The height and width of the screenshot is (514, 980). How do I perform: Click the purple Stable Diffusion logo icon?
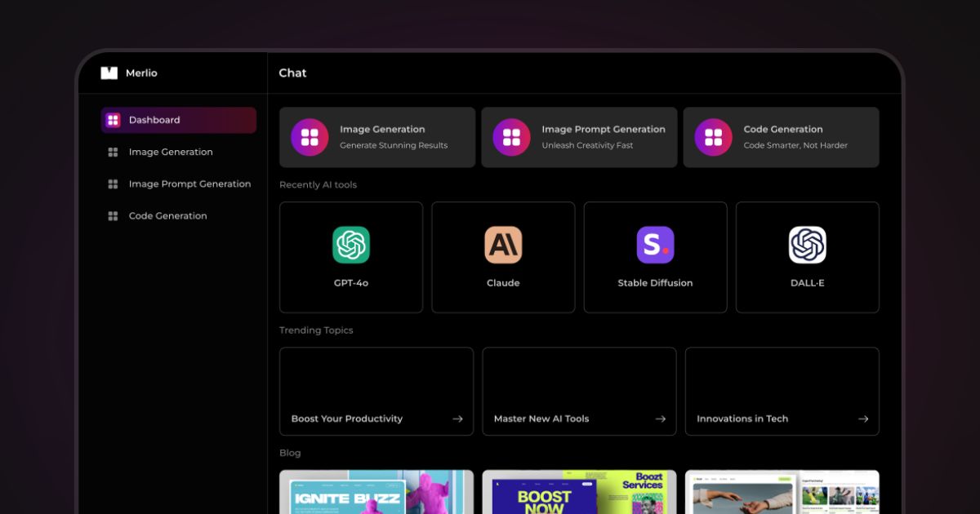655,245
